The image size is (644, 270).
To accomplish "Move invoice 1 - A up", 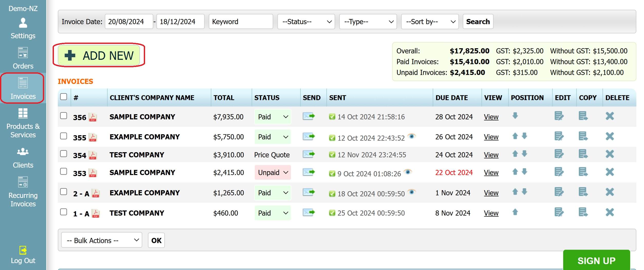I will point(515,212).
